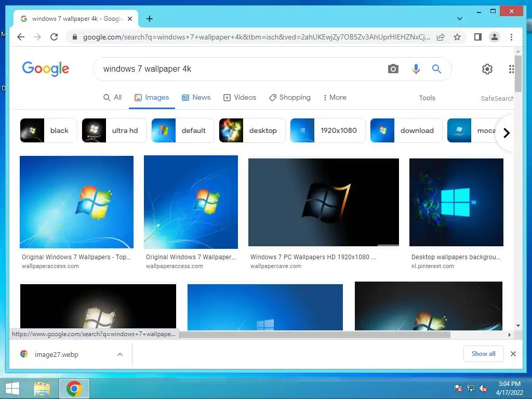Open the glowing white Windows logo thumbnail
The width and height of the screenshot is (532, 399).
pos(98,307)
